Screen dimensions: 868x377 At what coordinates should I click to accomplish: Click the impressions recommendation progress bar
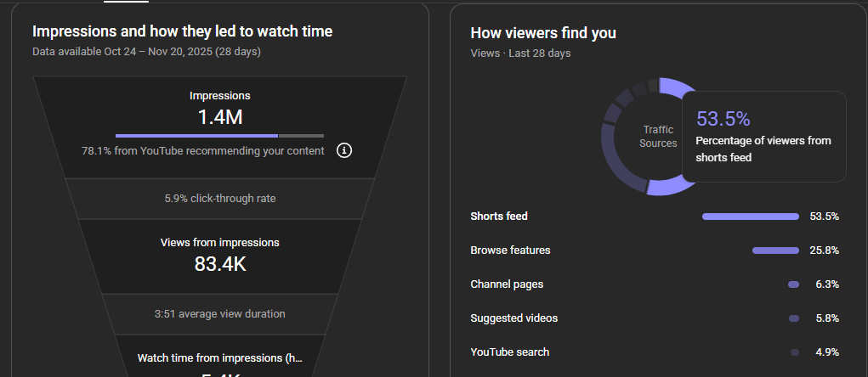pos(220,136)
